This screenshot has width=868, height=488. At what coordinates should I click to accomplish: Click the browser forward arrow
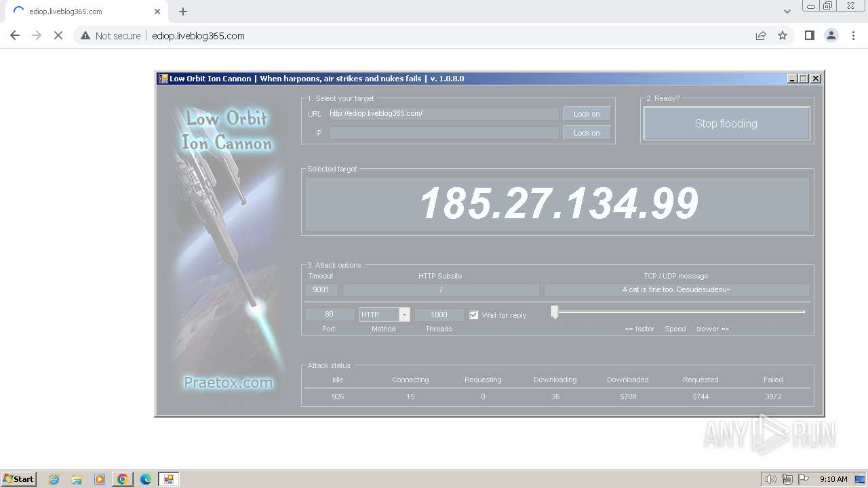pos(37,36)
